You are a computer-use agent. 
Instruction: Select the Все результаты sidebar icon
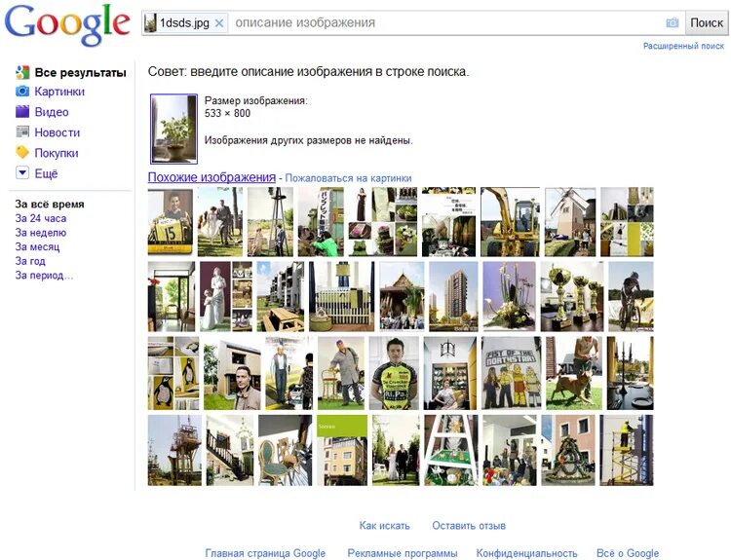[22, 72]
